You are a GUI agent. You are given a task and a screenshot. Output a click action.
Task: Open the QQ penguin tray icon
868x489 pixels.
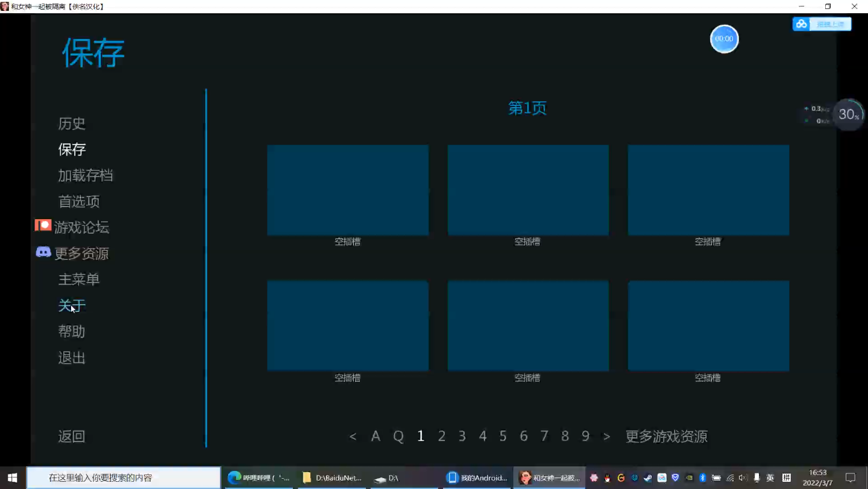pos(607,478)
